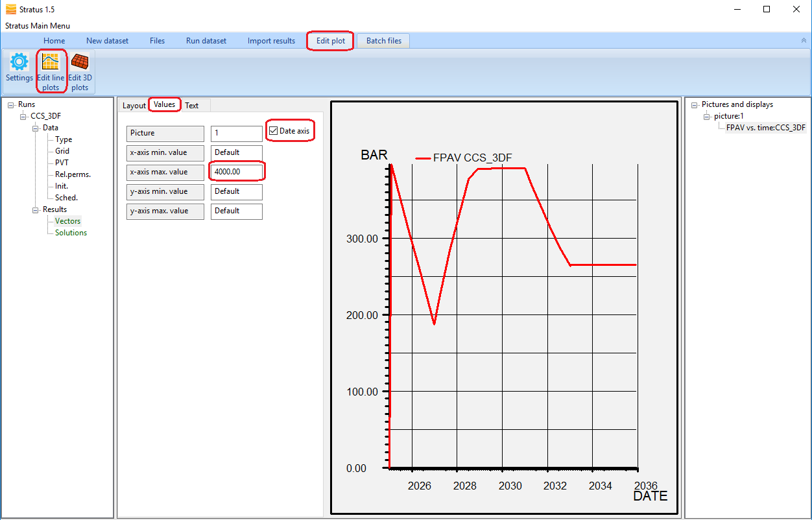Collapse the Results tree node
The width and height of the screenshot is (812, 520).
click(36, 209)
